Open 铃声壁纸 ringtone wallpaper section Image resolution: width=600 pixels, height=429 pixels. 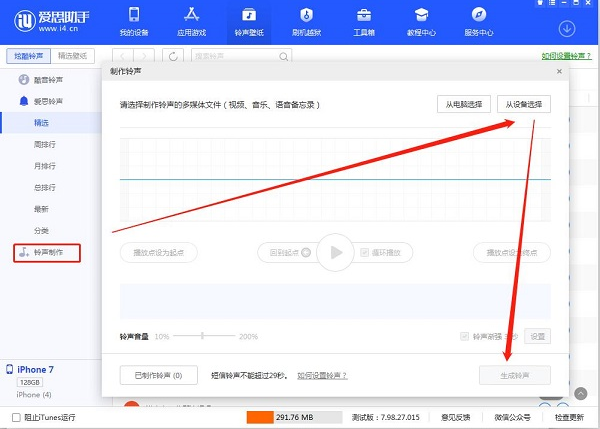(249, 22)
